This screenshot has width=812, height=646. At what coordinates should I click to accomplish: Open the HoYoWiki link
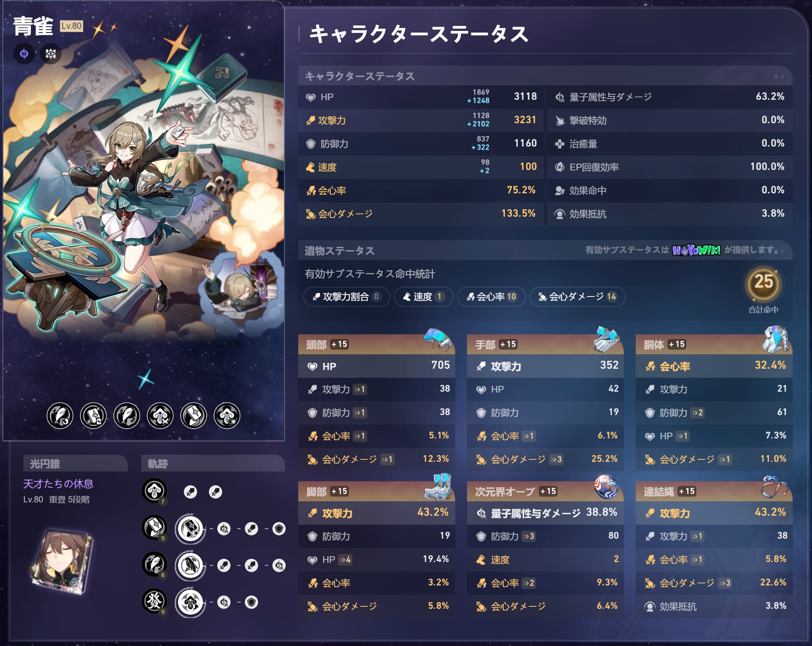tap(696, 250)
